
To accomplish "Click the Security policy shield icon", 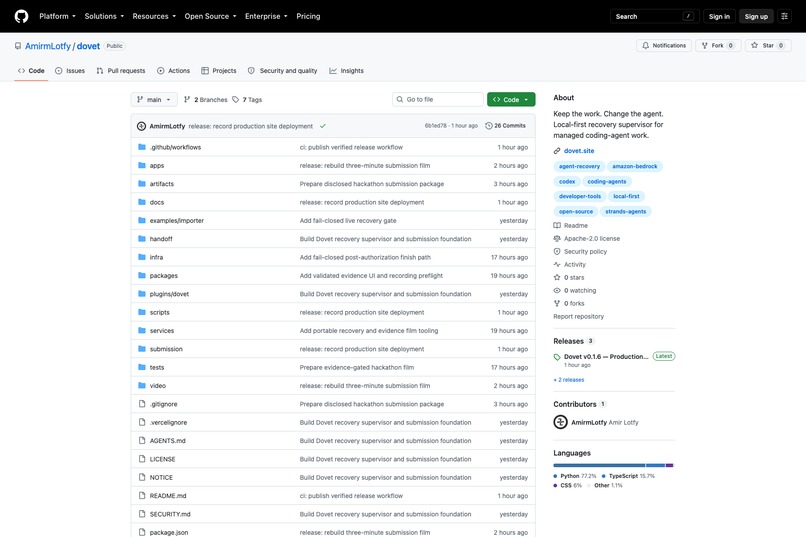I will click(x=557, y=251).
